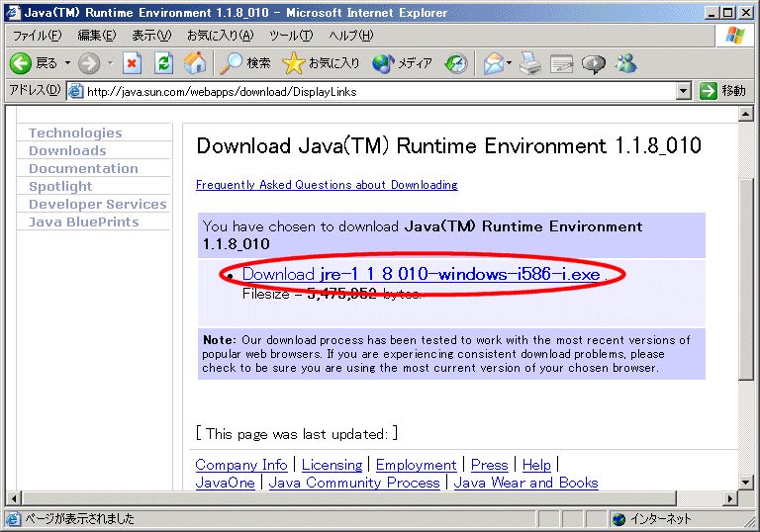Click the Internet zone globe icon

(x=618, y=519)
